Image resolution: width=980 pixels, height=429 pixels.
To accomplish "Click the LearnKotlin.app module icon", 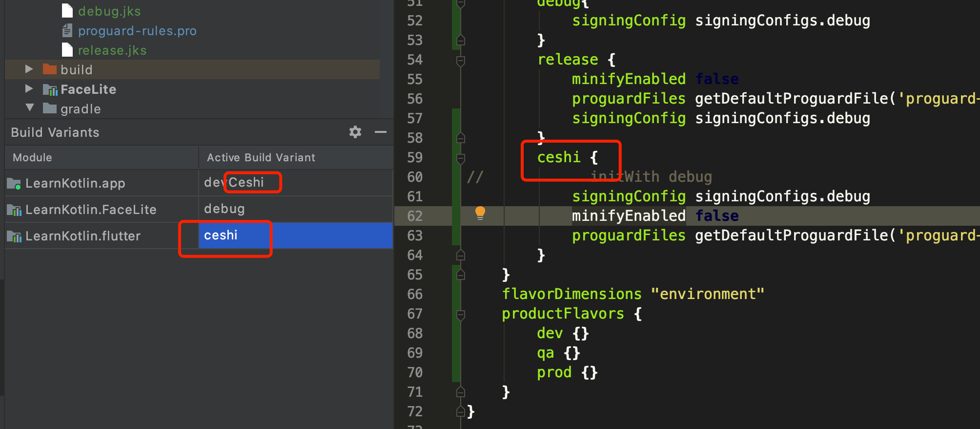I will (14, 184).
